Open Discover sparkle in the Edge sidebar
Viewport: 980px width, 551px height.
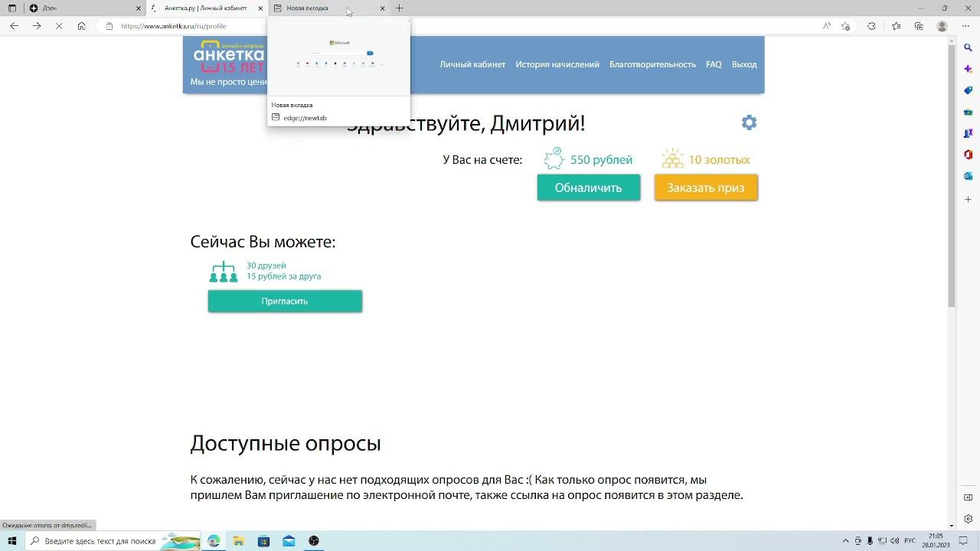coord(968,69)
